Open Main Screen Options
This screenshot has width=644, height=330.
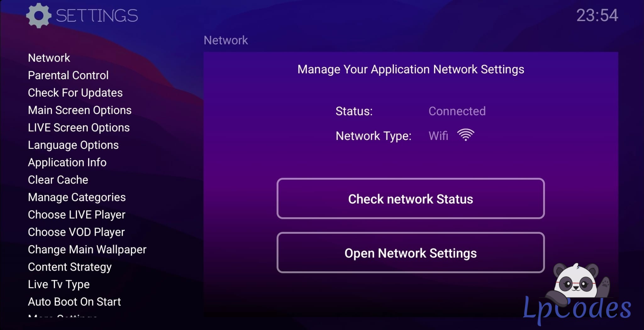pyautogui.click(x=80, y=110)
